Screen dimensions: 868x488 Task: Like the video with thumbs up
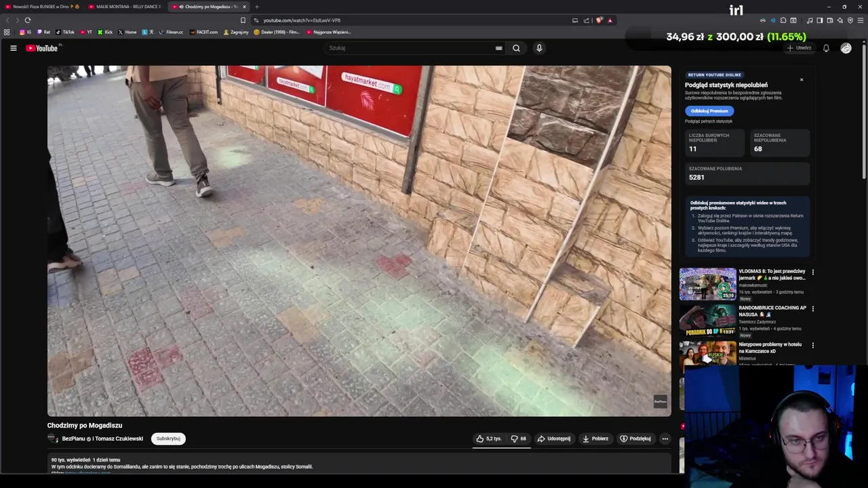[x=488, y=439]
